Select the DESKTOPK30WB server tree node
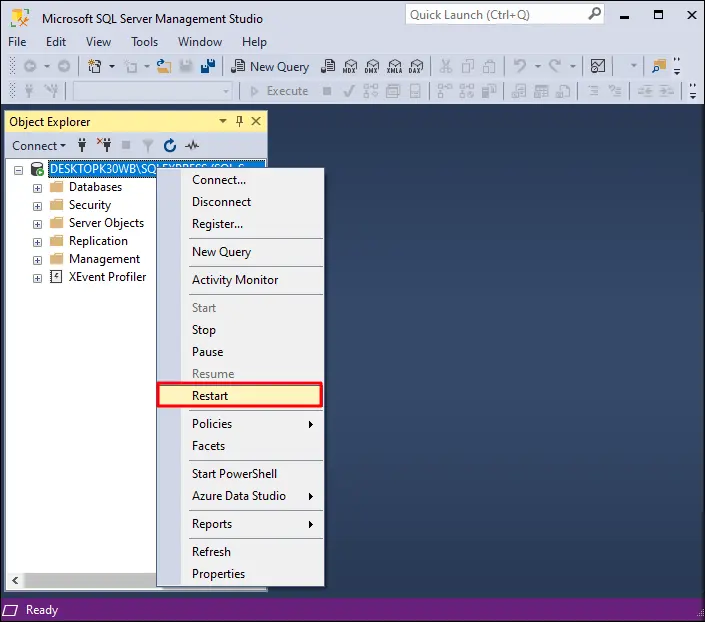The width and height of the screenshot is (705, 622). coord(103,169)
